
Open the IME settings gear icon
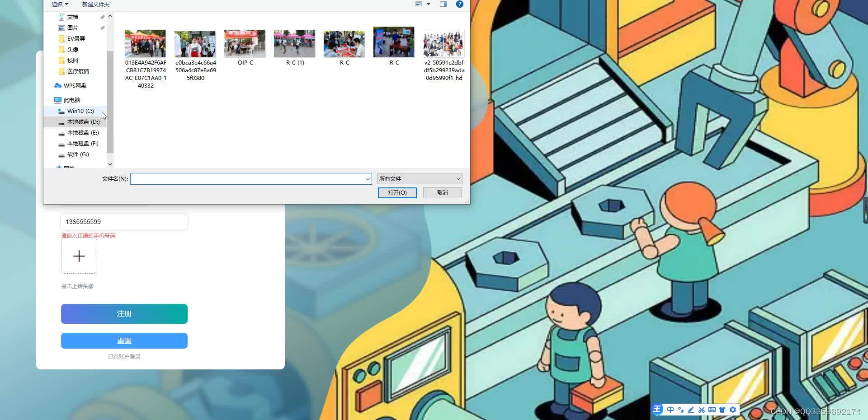click(x=733, y=410)
